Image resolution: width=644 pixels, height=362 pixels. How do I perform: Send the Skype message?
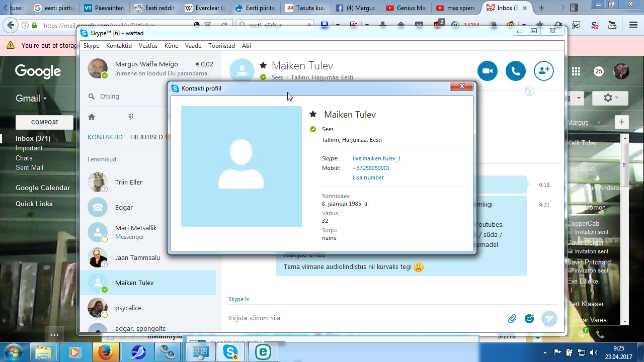(549, 319)
